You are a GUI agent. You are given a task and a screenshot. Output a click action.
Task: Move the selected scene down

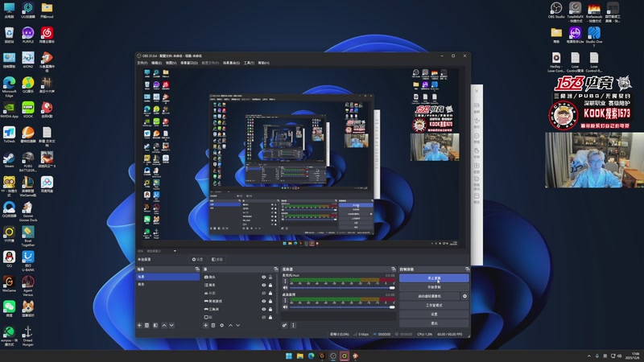171,326
